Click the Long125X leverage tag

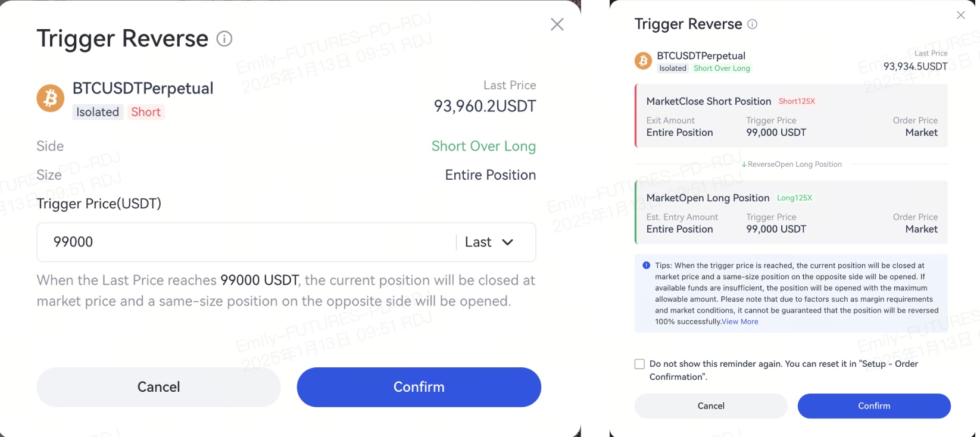(794, 198)
